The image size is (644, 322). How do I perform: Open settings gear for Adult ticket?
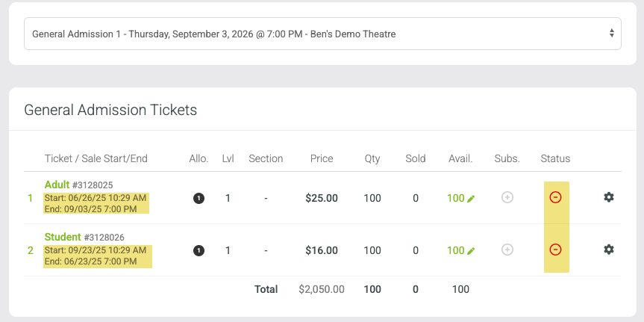tap(609, 197)
